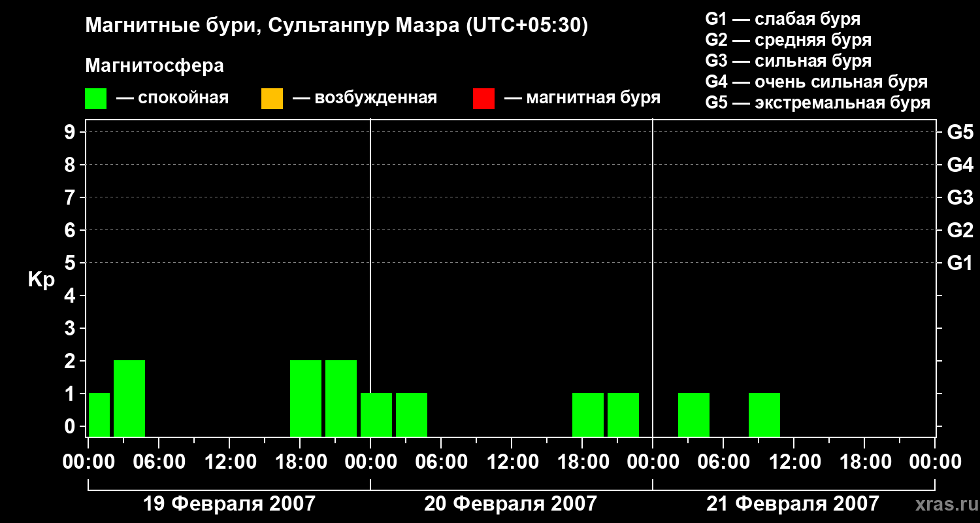This screenshot has height=523, width=980.
Task: Click the 12:00 time label of 21 Февраля
Action: pyautogui.click(x=794, y=462)
